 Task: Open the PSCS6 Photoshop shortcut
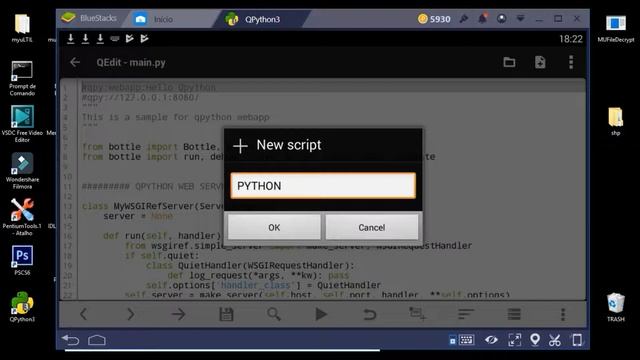tap(22, 260)
